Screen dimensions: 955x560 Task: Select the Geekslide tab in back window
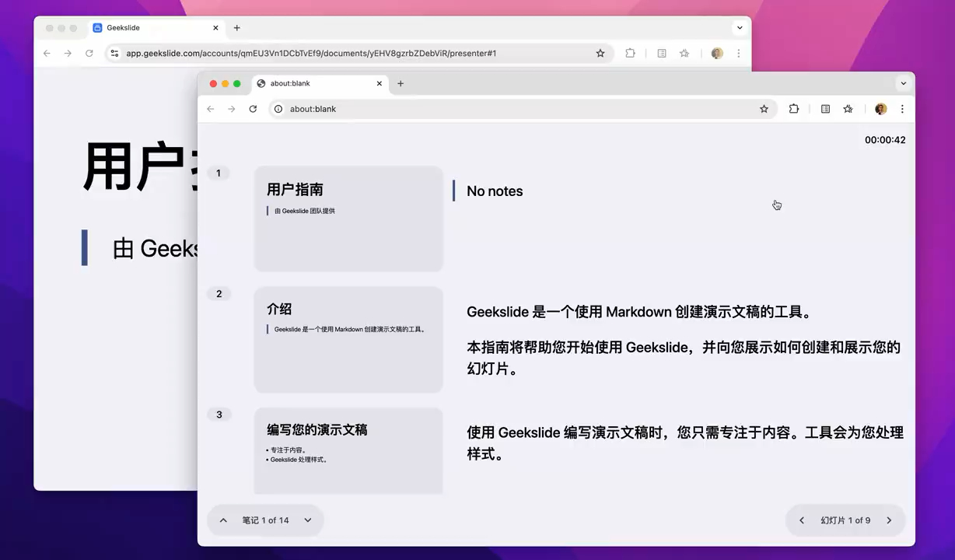point(156,28)
